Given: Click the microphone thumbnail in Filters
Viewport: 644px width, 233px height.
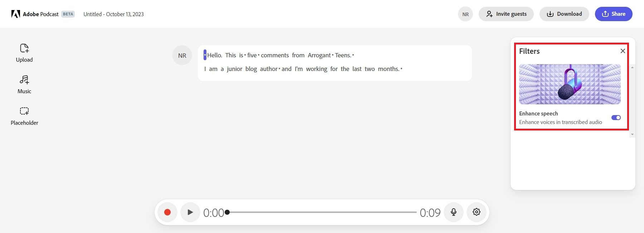Looking at the screenshot, I should click(x=570, y=84).
